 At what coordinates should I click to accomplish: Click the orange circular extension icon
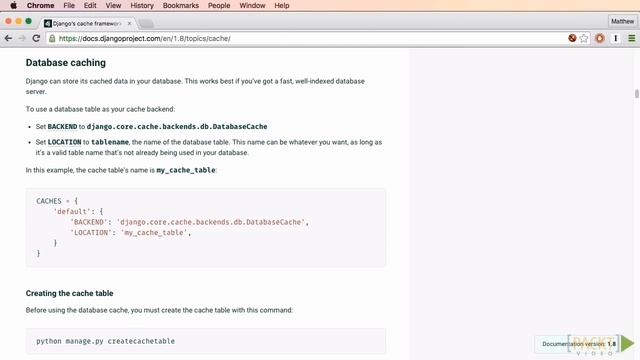600,38
